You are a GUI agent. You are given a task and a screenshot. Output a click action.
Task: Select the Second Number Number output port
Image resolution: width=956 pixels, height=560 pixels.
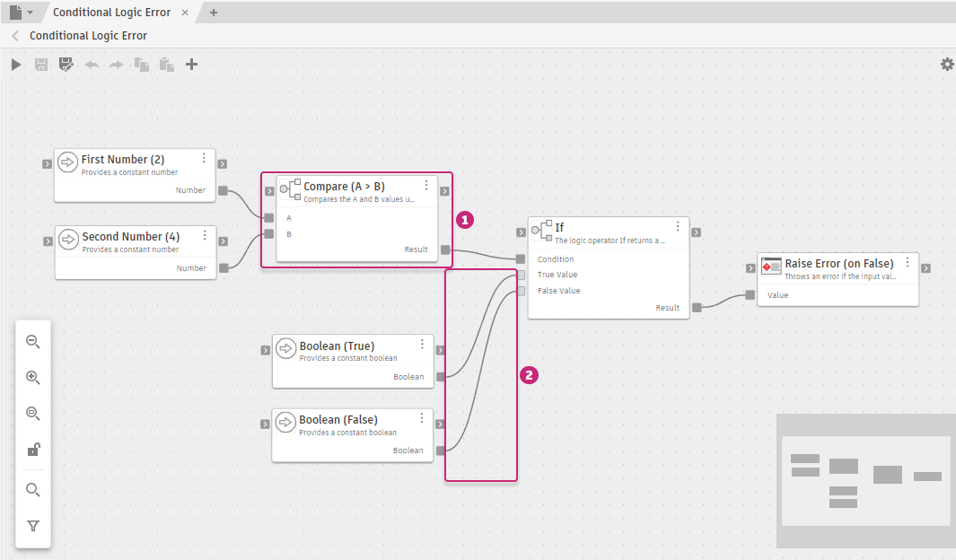tap(224, 268)
